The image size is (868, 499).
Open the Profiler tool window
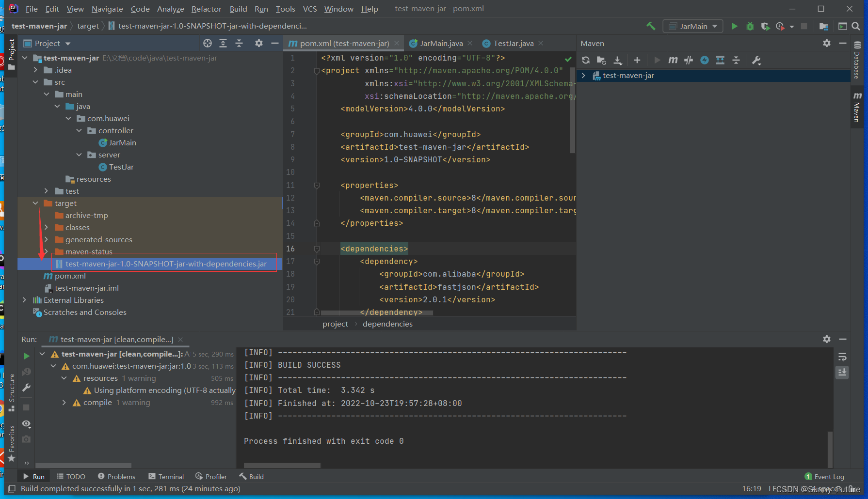coord(211,477)
